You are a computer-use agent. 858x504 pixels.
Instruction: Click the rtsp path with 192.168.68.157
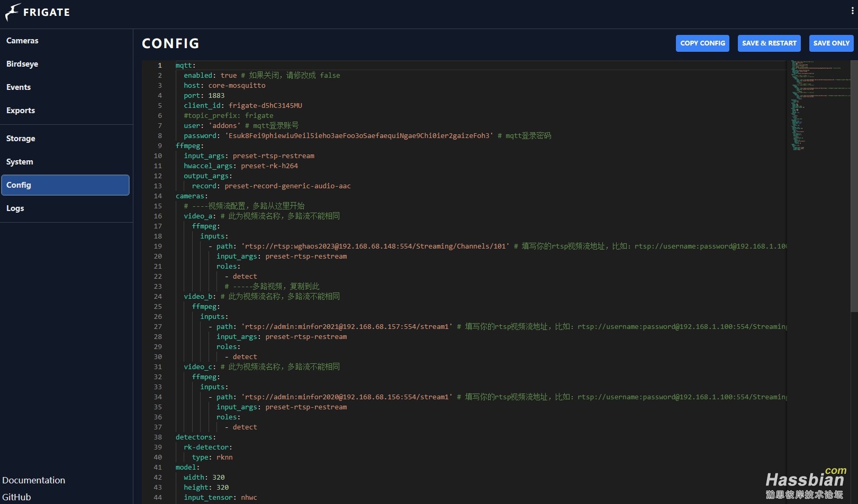pos(347,327)
